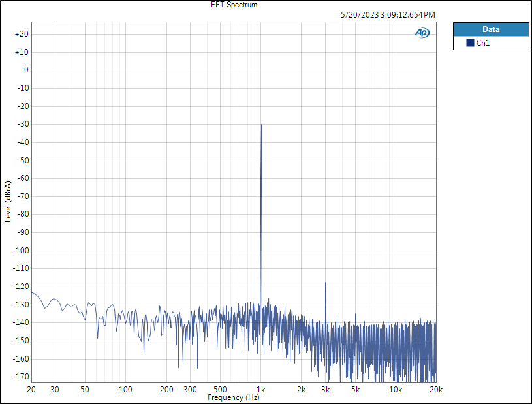Select the Ch1 legend entry label
Screen dimensions: 532x404
tap(483, 42)
